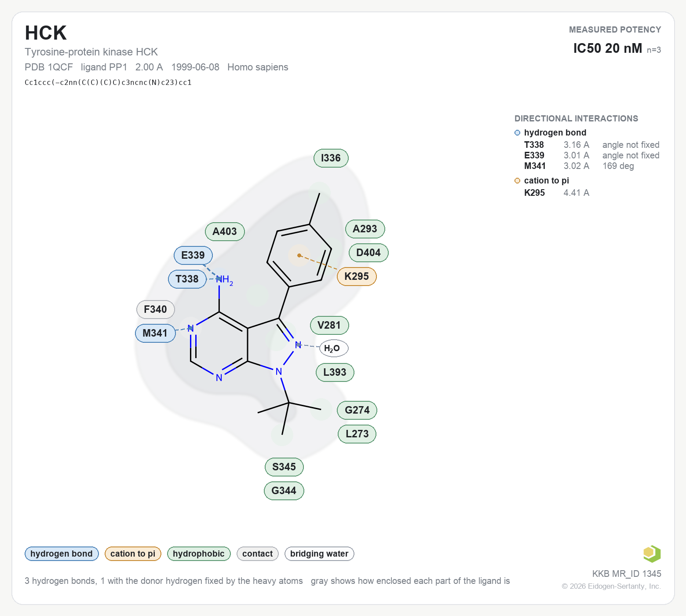This screenshot has height=616, width=686.
Task: Select the hydrophobic legend pill
Action: (199, 554)
